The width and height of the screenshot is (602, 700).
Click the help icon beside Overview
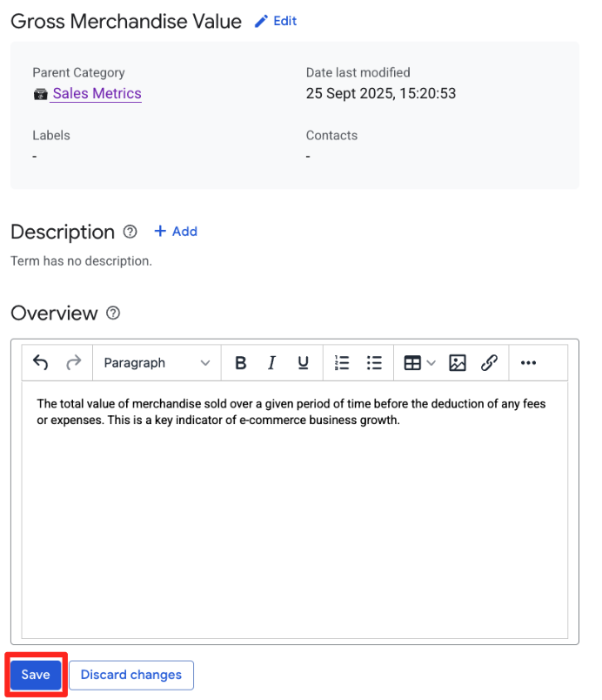click(112, 313)
